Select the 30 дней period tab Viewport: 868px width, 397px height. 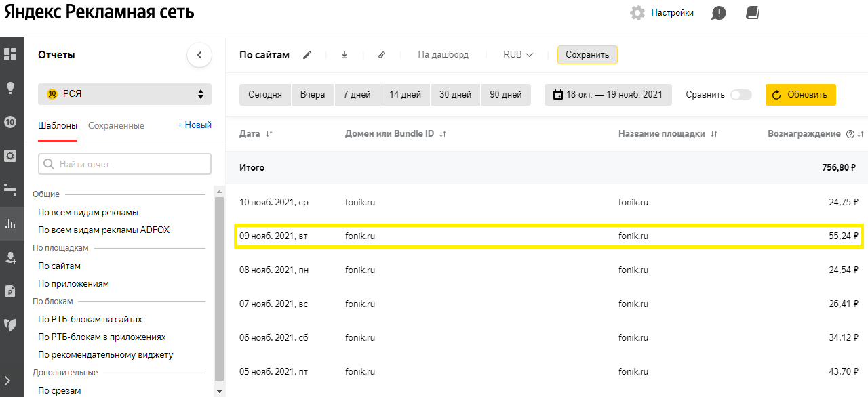(455, 95)
